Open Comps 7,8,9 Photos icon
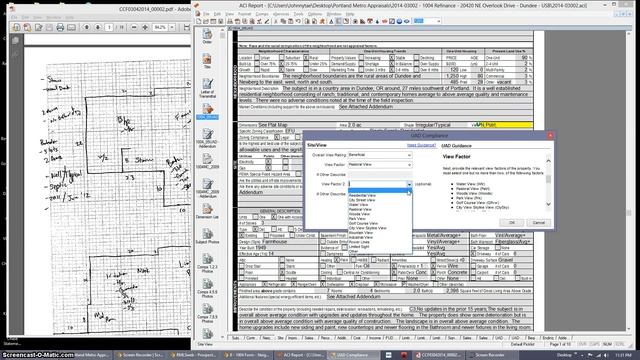 coord(207,313)
